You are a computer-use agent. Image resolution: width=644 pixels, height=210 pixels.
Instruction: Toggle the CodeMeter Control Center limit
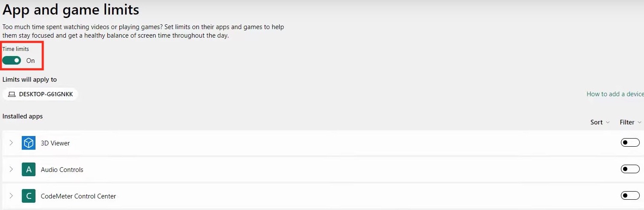point(630,196)
